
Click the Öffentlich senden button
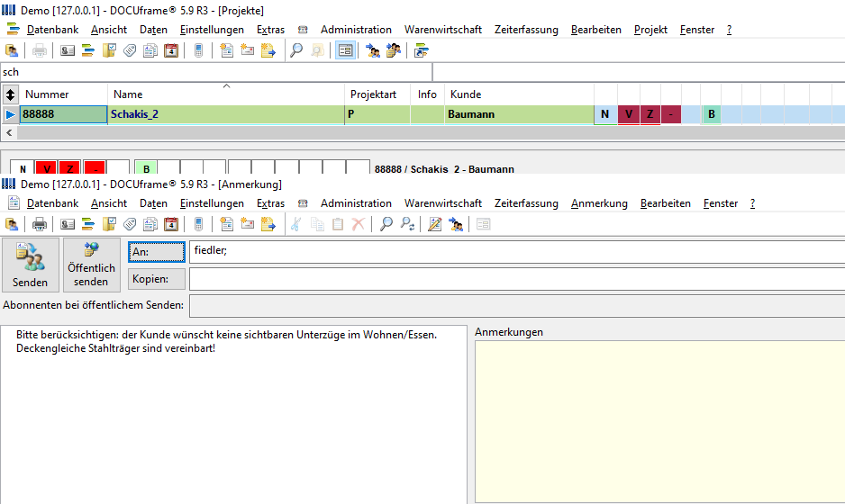[x=92, y=265]
